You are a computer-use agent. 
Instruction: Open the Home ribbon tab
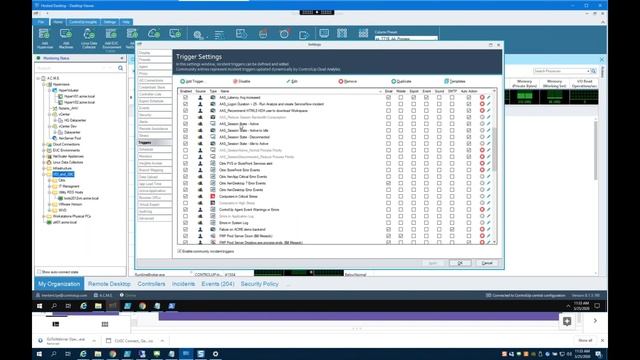(x=58, y=22)
